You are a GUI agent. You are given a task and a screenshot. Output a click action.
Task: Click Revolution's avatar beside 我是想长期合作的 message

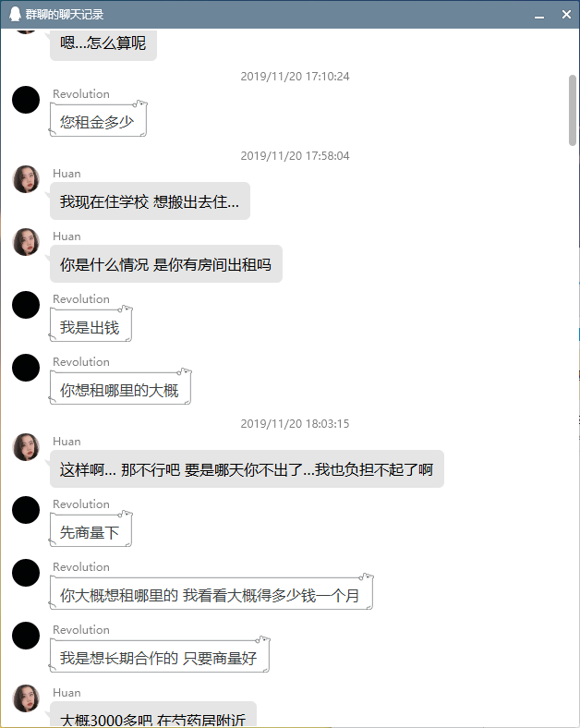[26, 636]
